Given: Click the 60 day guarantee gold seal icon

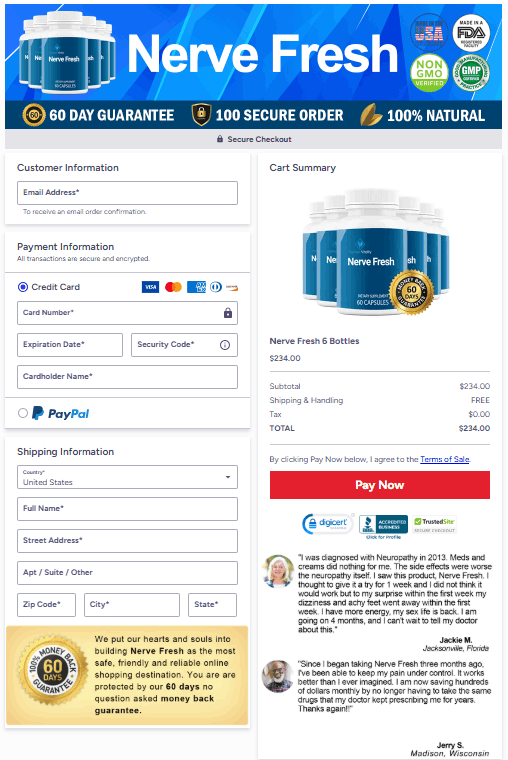Looking at the screenshot, I should (x=34, y=115).
